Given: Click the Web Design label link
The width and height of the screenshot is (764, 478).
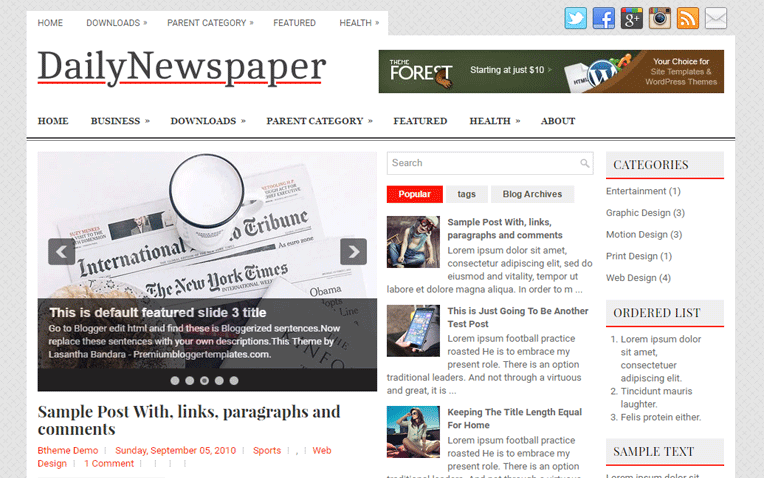Looking at the screenshot, I should tap(322, 451).
